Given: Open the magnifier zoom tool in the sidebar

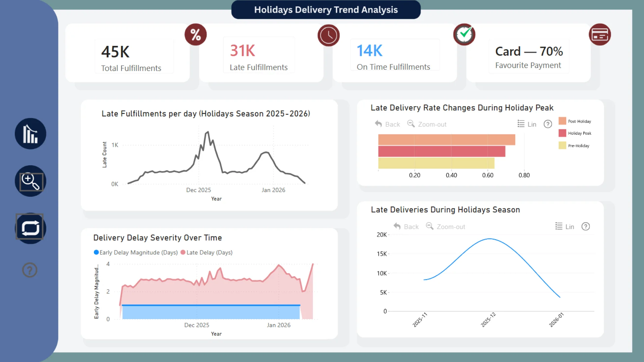Looking at the screenshot, I should point(30,181).
